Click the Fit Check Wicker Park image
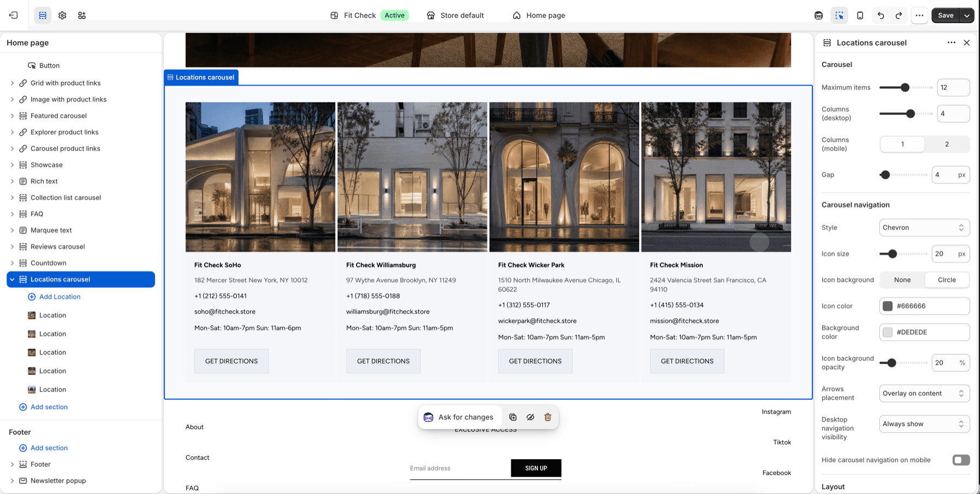The height and width of the screenshot is (494, 980). click(564, 177)
